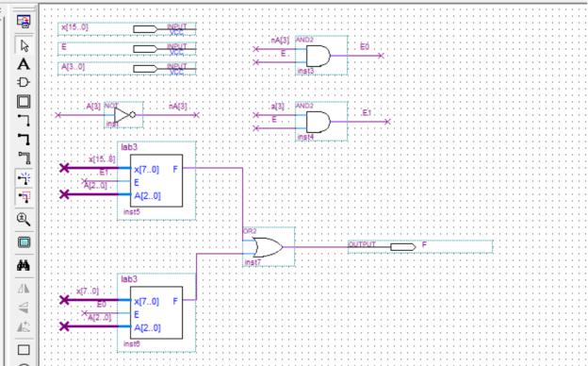Click the F port inside inst6 block

click(x=175, y=301)
